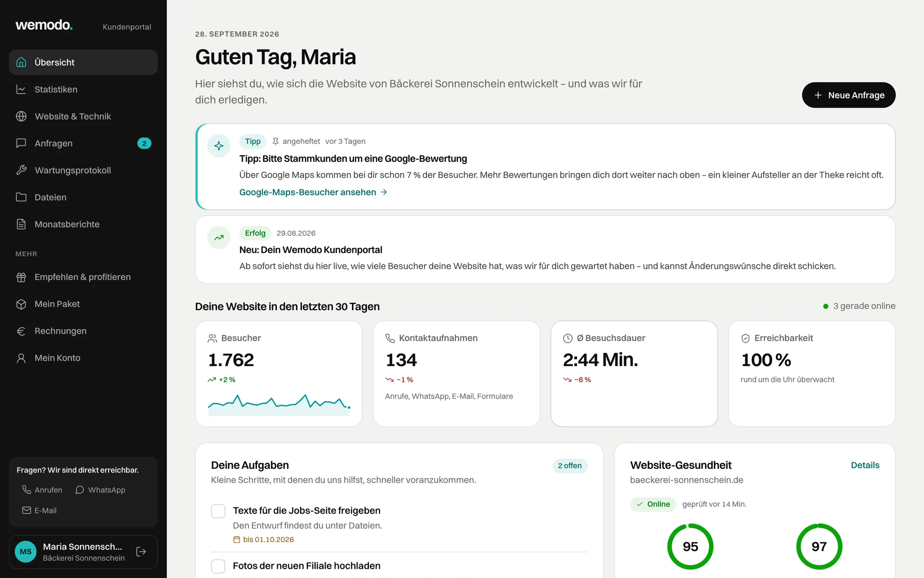Click the green online status dot
The image size is (924, 578).
pyautogui.click(x=826, y=306)
